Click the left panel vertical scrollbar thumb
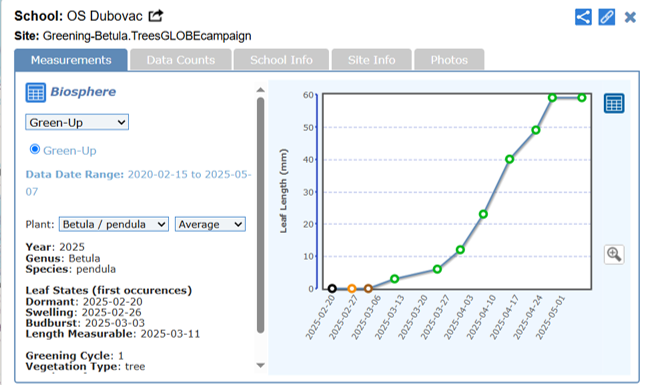Viewport: 646px width, 385px height. (x=260, y=215)
